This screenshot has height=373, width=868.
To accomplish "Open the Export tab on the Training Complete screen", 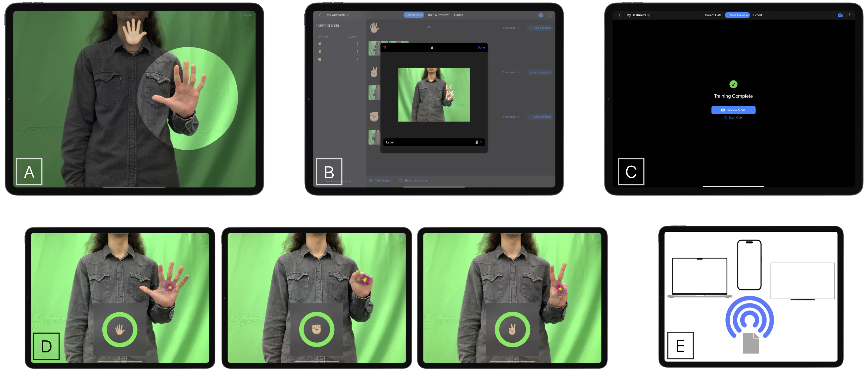I will [x=758, y=15].
